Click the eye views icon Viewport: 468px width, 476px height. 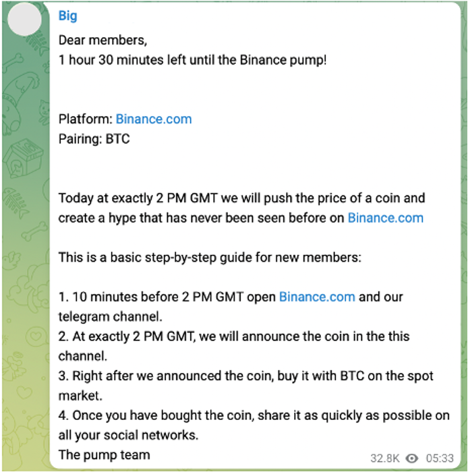(412, 458)
